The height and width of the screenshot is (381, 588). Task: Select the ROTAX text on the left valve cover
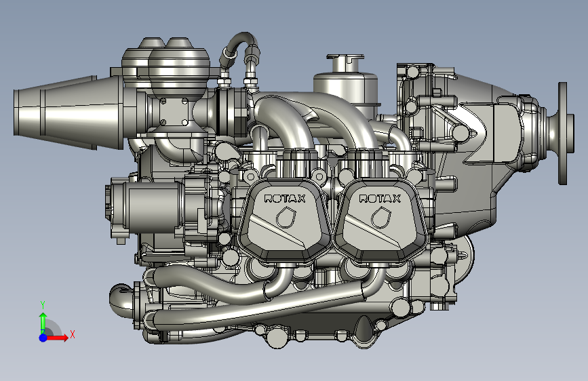click(285, 199)
